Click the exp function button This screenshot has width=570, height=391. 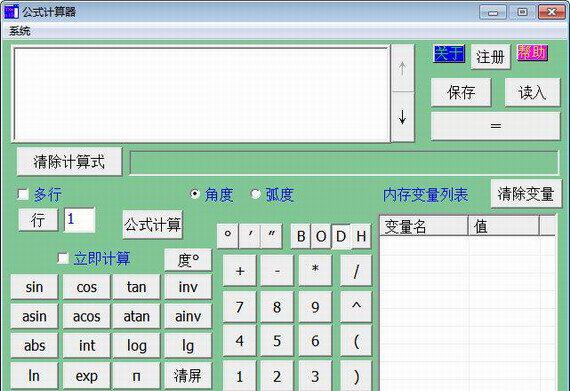(87, 375)
